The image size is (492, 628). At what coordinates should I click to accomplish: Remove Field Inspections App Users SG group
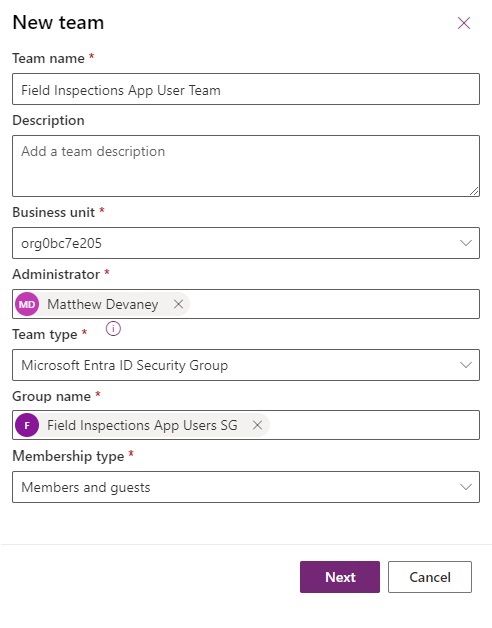pyautogui.click(x=257, y=425)
